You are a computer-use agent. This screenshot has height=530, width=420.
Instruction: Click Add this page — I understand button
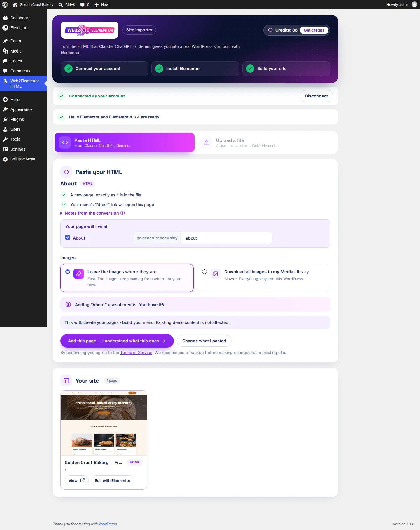tap(117, 341)
